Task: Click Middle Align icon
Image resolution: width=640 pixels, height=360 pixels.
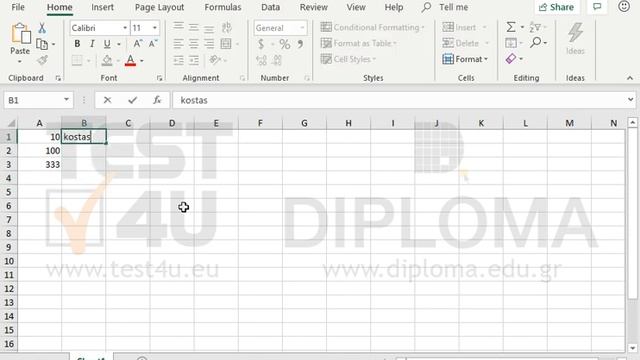Action: (193, 27)
